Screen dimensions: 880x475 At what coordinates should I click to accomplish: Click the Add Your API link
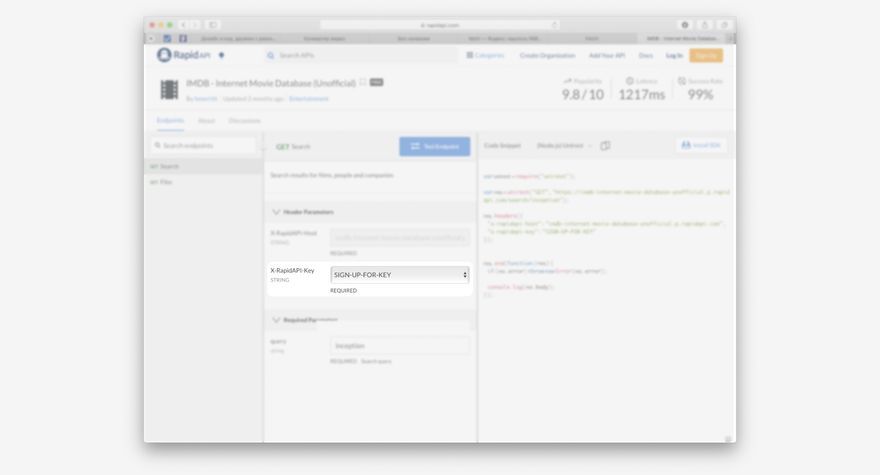click(x=607, y=55)
